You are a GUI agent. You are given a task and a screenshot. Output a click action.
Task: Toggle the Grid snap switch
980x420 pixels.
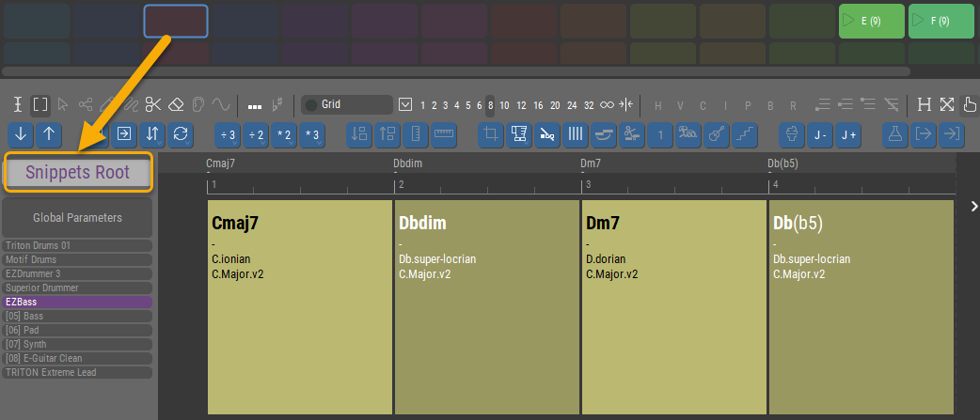tap(311, 104)
